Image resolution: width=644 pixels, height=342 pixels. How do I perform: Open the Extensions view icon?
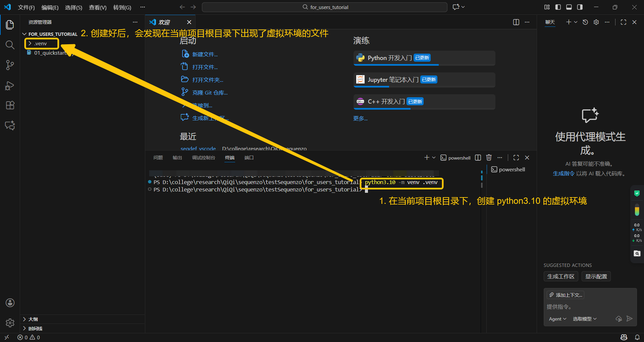tap(10, 106)
